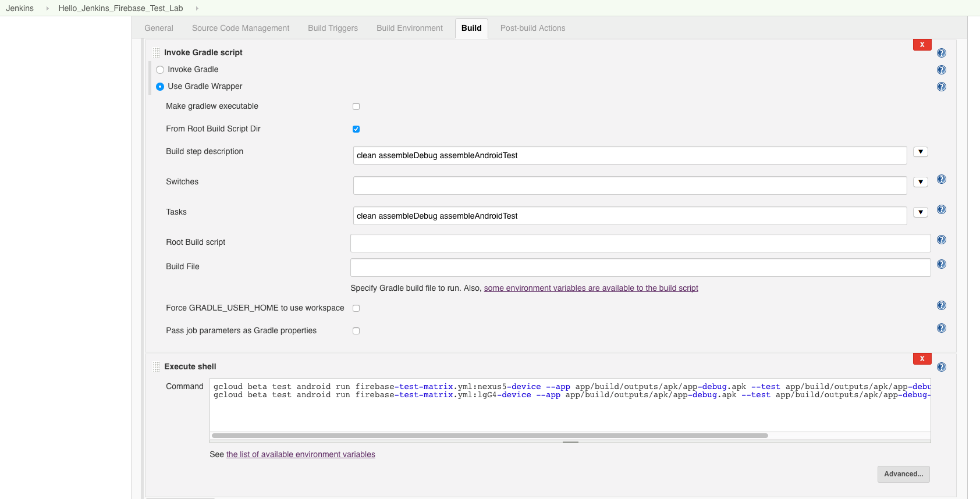Click the 'Invoke Gradle script' heading
The height and width of the screenshot is (499, 980).
(x=203, y=52)
